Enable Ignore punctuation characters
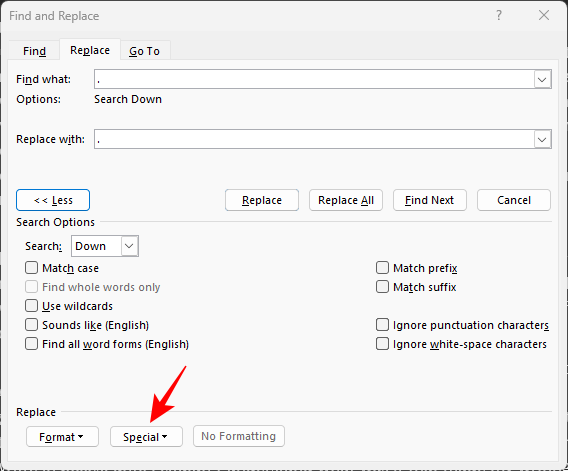The height and width of the screenshot is (471, 568). click(382, 325)
